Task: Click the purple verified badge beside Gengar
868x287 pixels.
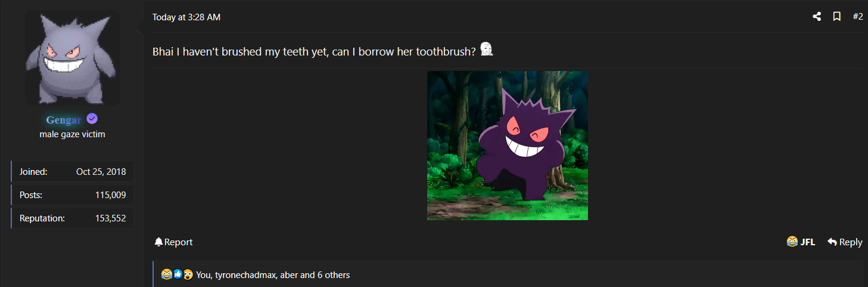Action: pyautogui.click(x=92, y=119)
